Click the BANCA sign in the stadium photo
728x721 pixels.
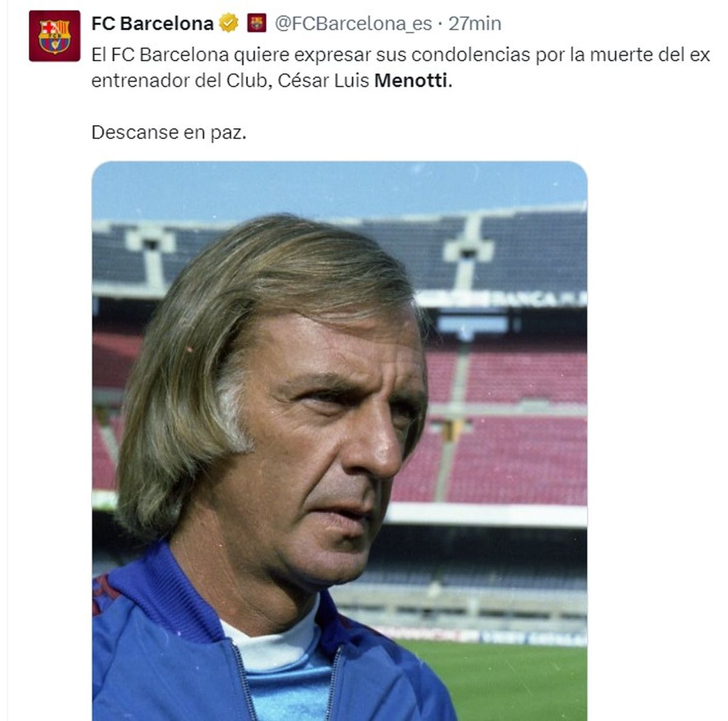[x=534, y=299]
